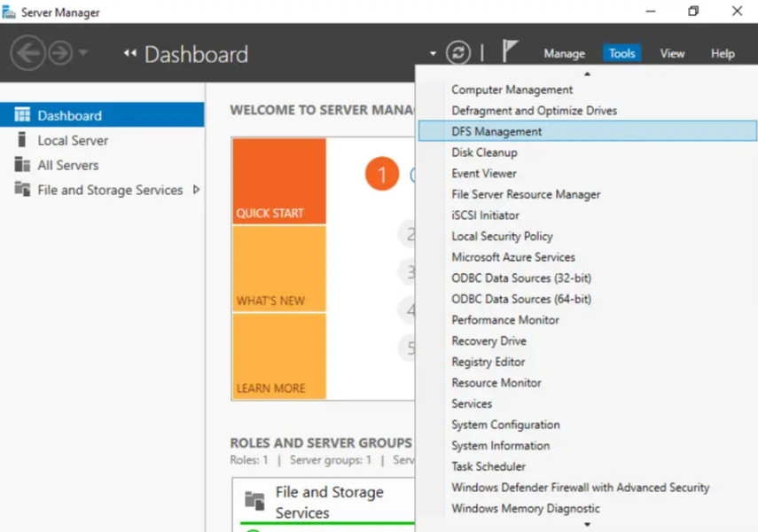Select the Local Server icon
The height and width of the screenshot is (532, 758).
[x=21, y=139]
